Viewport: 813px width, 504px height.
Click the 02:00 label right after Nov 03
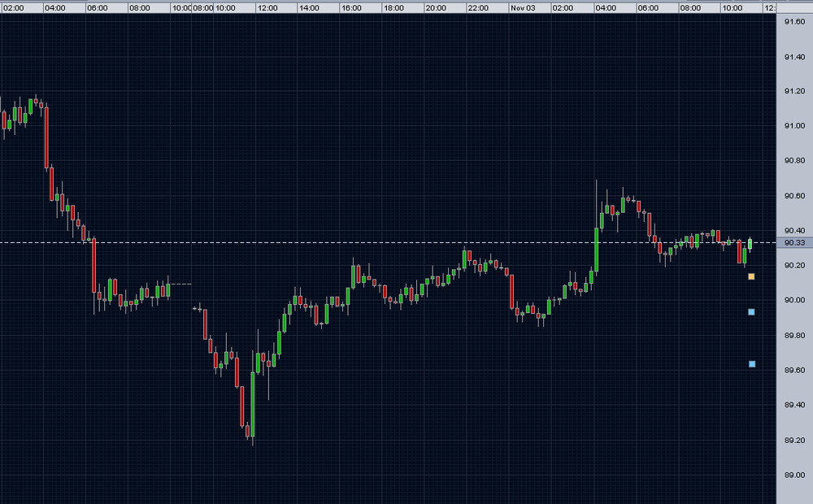coord(563,8)
